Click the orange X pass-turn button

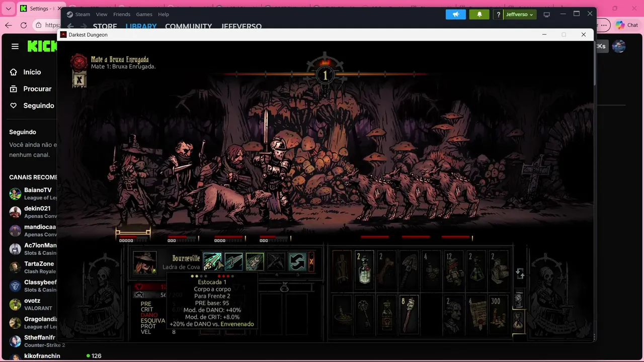click(311, 261)
